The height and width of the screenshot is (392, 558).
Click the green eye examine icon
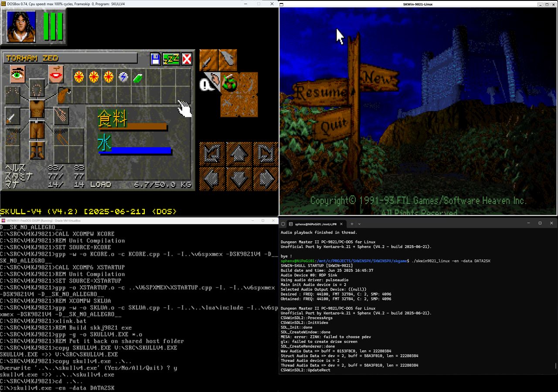(18, 74)
